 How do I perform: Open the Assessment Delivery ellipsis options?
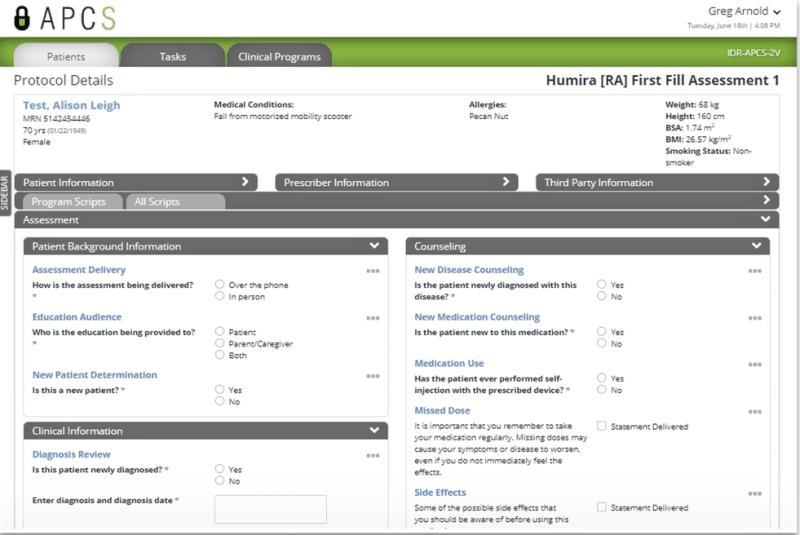coord(372,271)
